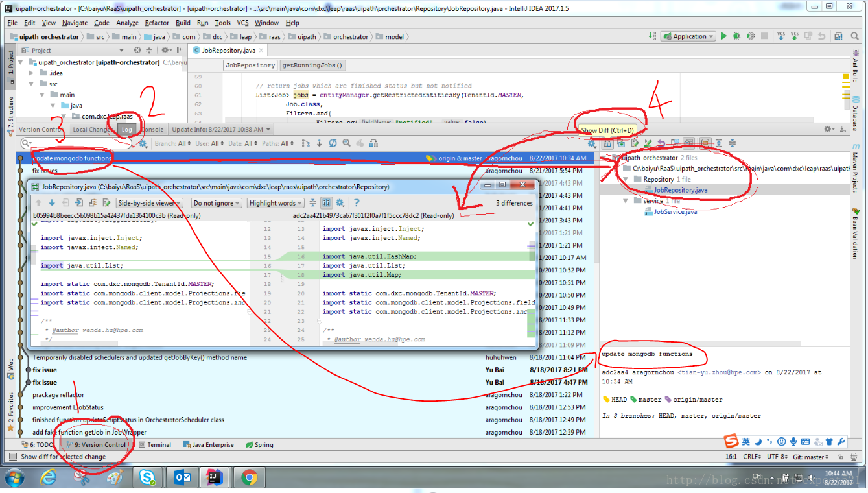The width and height of the screenshot is (868, 493).
Task: Open the Build menu
Action: coord(183,23)
